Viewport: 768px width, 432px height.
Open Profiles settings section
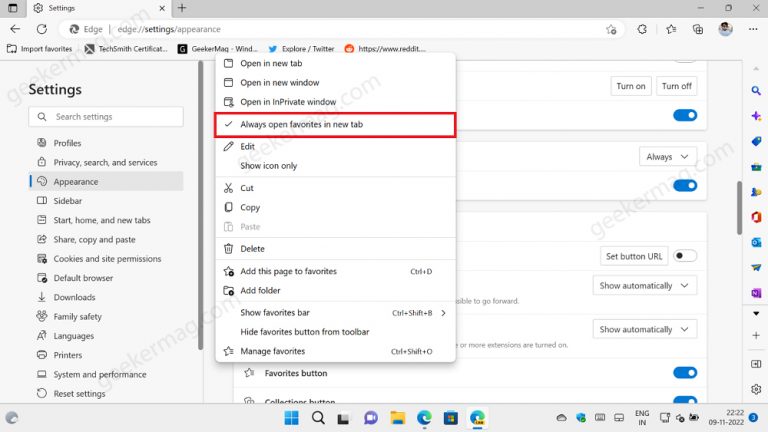[x=106, y=143]
